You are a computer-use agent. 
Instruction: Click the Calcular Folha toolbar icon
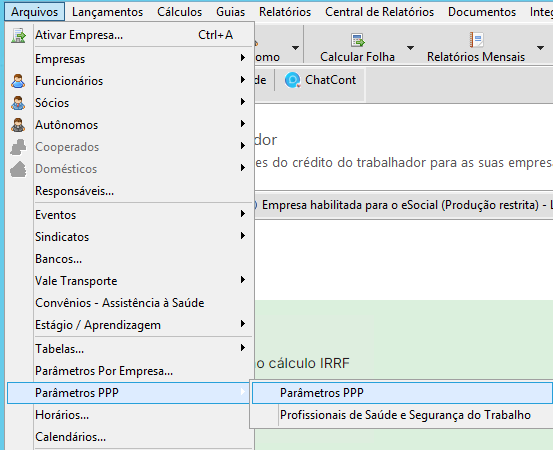pos(358,40)
